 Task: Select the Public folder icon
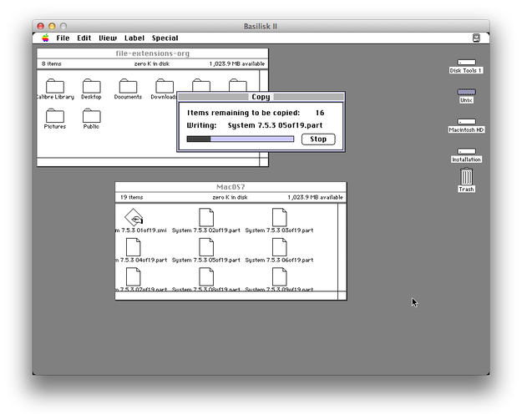(x=92, y=115)
